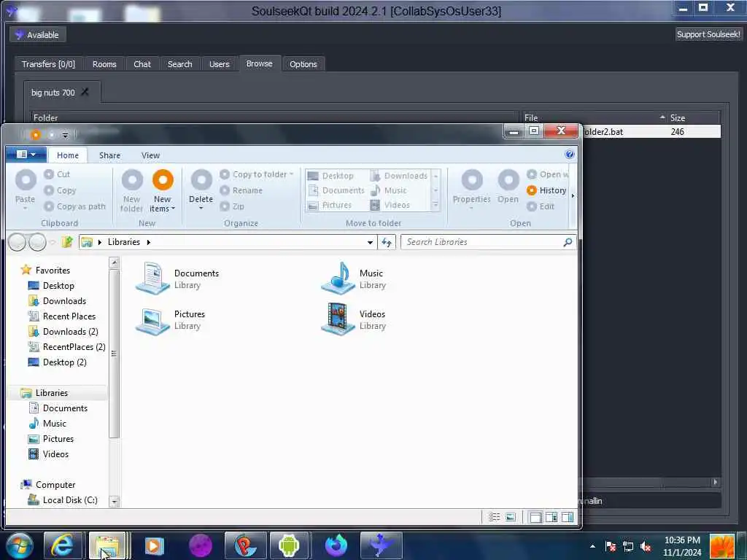Close the big nuts 700 browse tab
The height and width of the screenshot is (560, 747).
pos(85,92)
